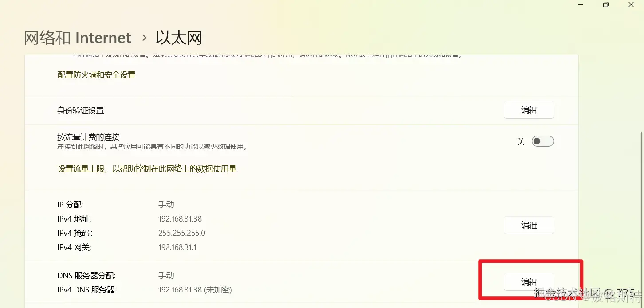Switch off the metered connection toggle
Screen dimensions: 644x308
542,140
